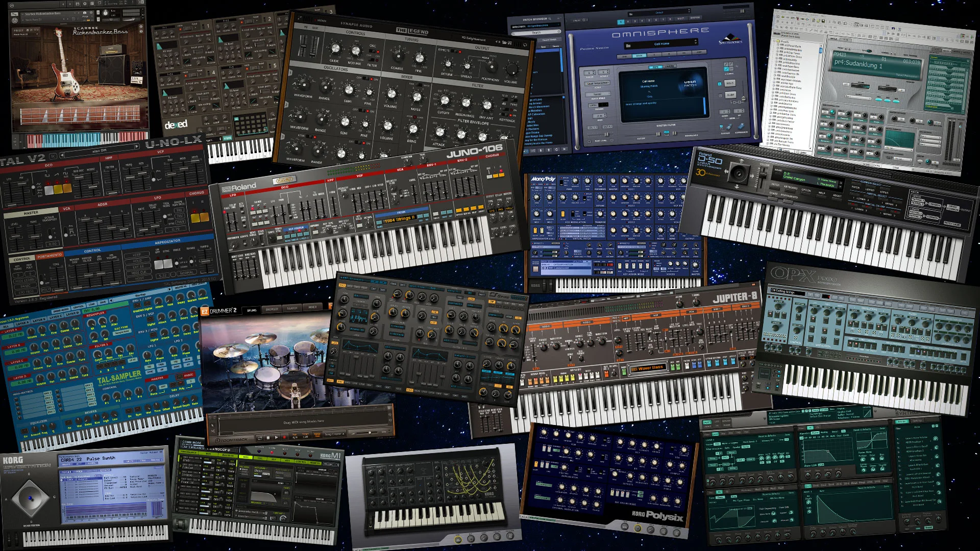Click the BS Waver Bass display on Jupiter-8

click(647, 368)
